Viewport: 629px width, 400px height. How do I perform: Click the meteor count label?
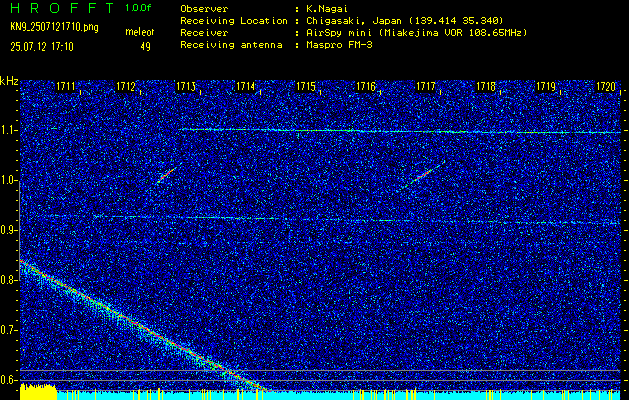(x=140, y=32)
